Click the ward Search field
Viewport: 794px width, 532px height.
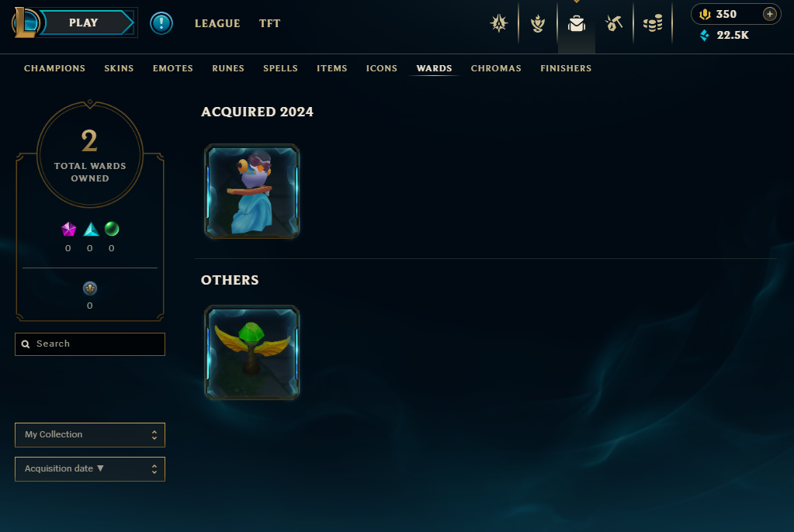click(x=90, y=344)
